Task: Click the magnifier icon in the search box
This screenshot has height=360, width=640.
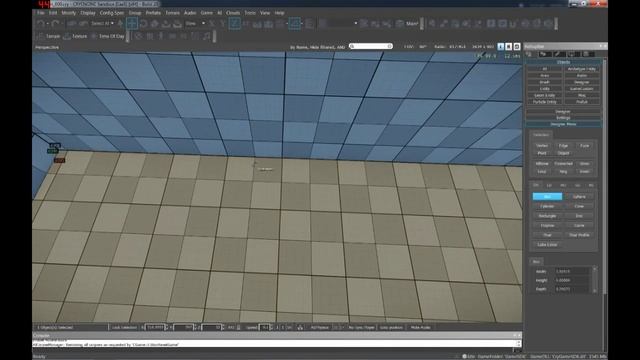Action: click(x=352, y=47)
